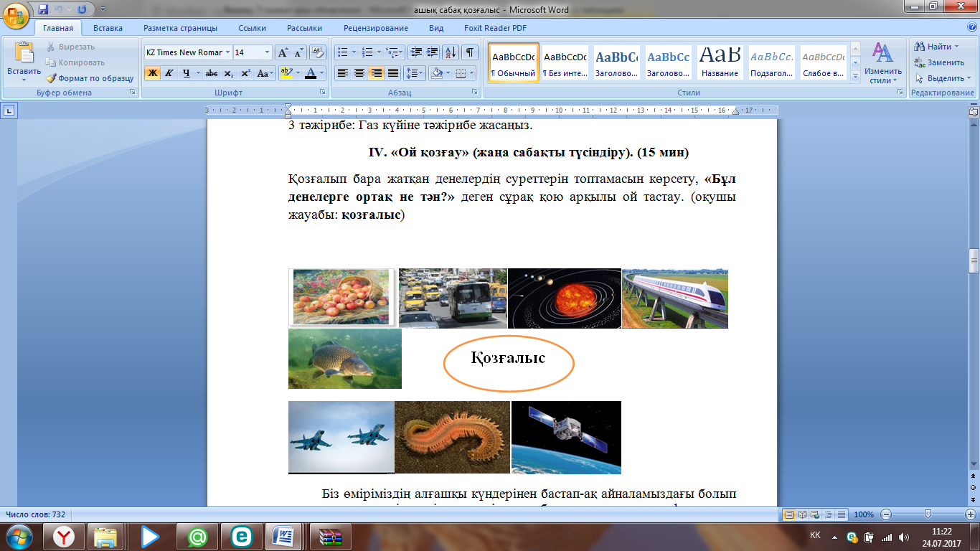The height and width of the screenshot is (551, 980).
Task: Click the zoom slider in status bar
Action: (x=928, y=514)
